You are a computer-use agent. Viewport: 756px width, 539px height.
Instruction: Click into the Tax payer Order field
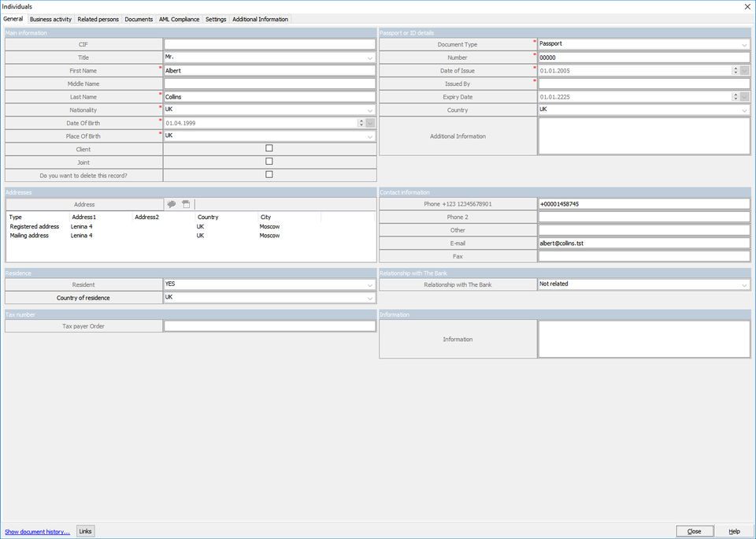click(x=269, y=326)
